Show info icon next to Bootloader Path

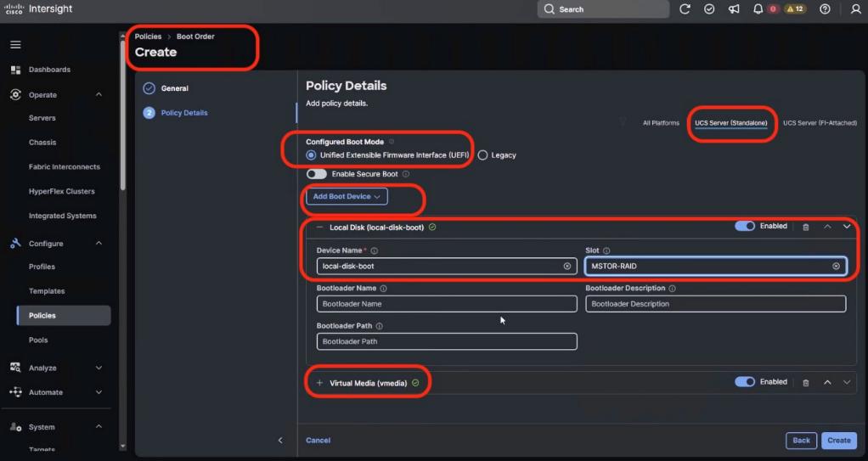pos(379,326)
